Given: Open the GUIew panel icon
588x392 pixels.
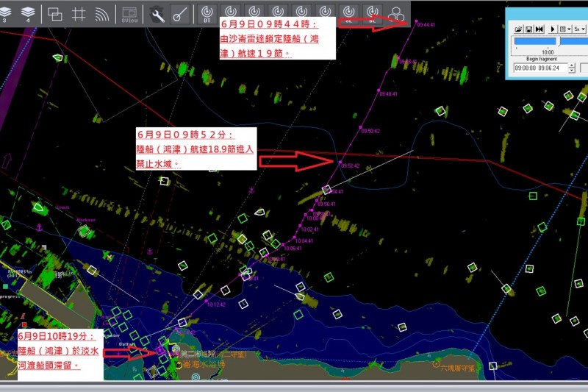Looking at the screenshot, I should [129, 13].
